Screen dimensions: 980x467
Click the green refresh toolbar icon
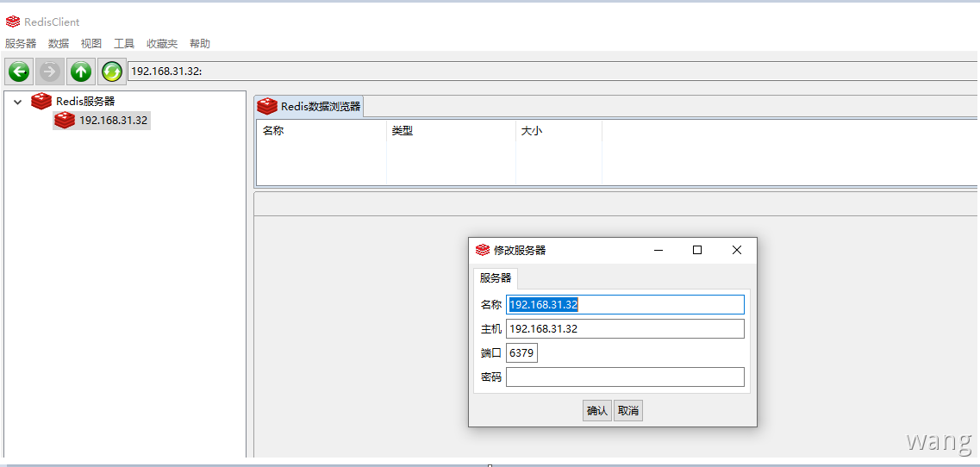[x=111, y=72]
